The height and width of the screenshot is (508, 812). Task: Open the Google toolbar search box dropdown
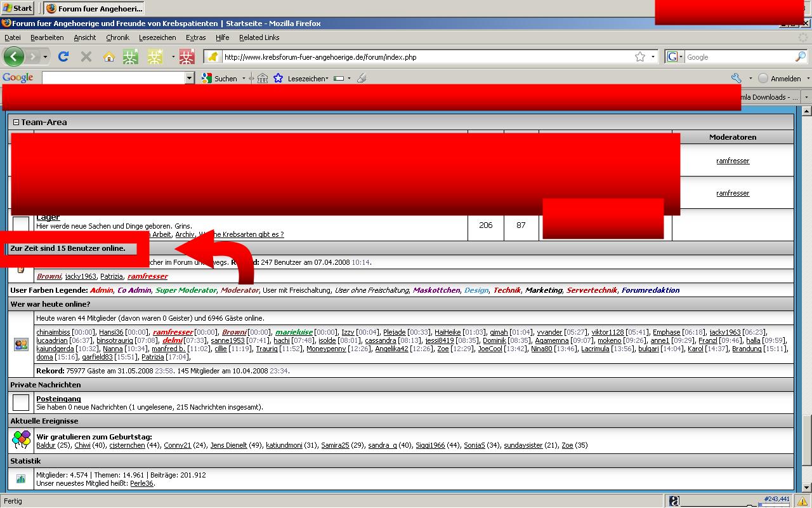[189, 78]
